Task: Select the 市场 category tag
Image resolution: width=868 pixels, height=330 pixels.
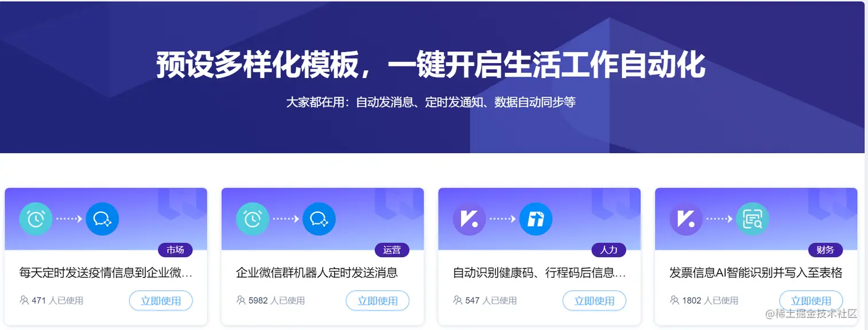Action: click(x=175, y=250)
